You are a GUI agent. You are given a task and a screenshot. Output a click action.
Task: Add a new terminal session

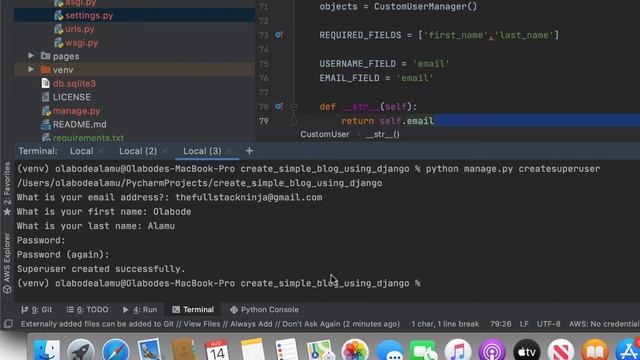pyautogui.click(x=249, y=151)
